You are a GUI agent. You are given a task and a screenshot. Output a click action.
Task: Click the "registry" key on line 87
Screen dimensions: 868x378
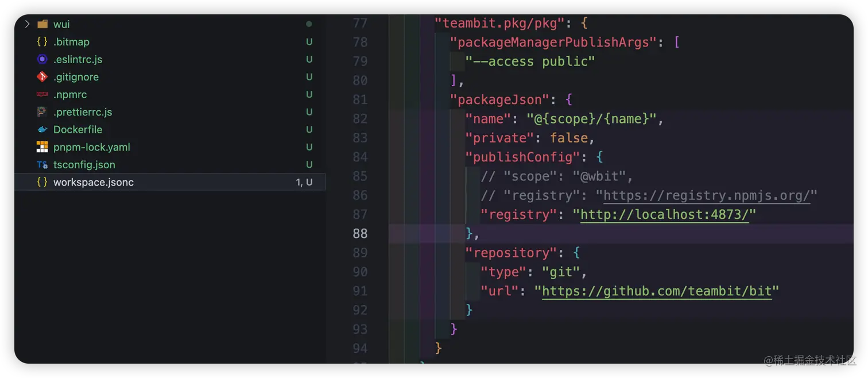(519, 214)
